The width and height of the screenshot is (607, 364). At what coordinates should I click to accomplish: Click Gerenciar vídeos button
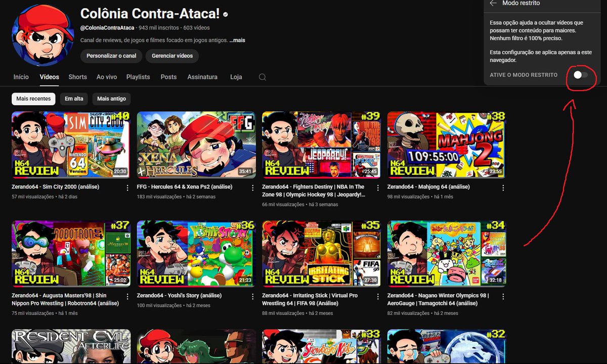coord(172,56)
